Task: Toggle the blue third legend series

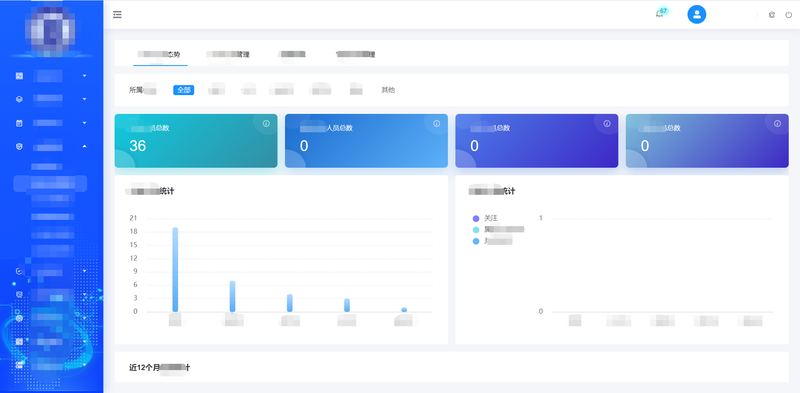Action: pyautogui.click(x=492, y=241)
